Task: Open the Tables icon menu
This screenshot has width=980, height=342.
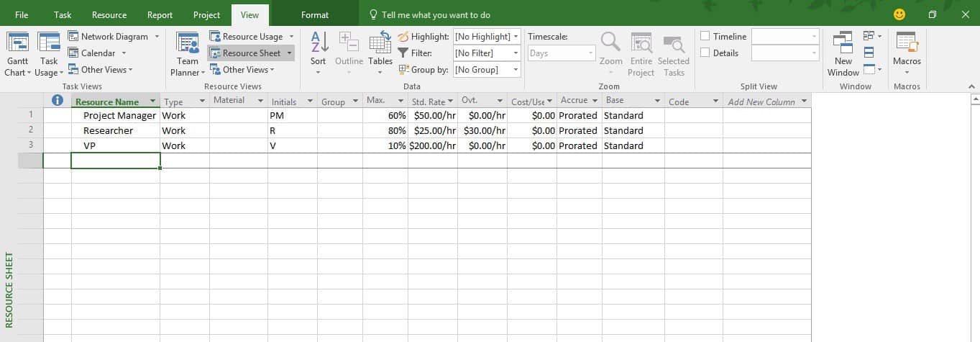Action: point(380,45)
